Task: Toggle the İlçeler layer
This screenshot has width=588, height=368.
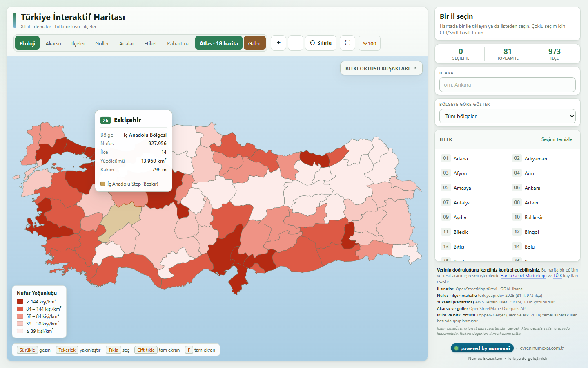Action: tap(78, 43)
